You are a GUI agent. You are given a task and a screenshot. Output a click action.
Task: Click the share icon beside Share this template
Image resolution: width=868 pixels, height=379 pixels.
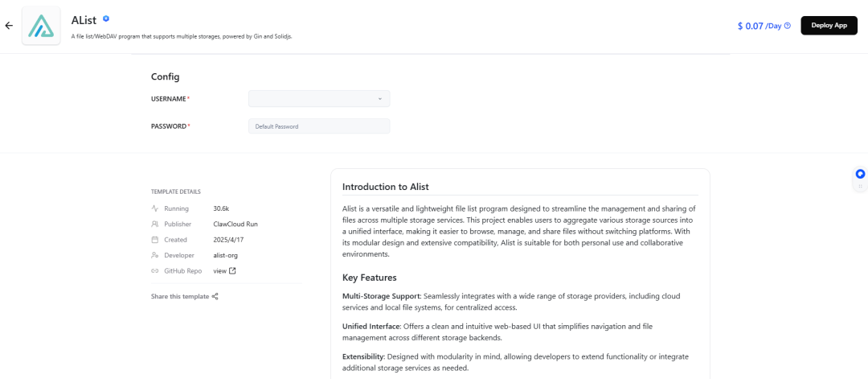pos(215,296)
